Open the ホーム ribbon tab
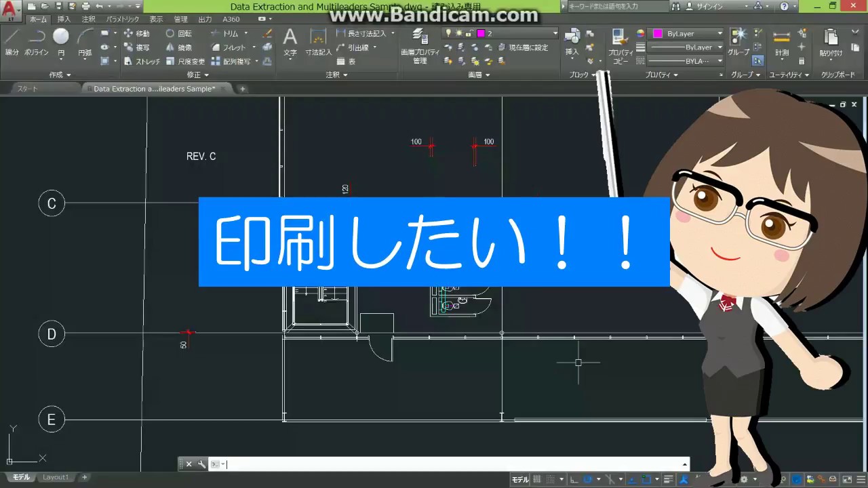Viewport: 868px width, 488px height. (x=38, y=19)
